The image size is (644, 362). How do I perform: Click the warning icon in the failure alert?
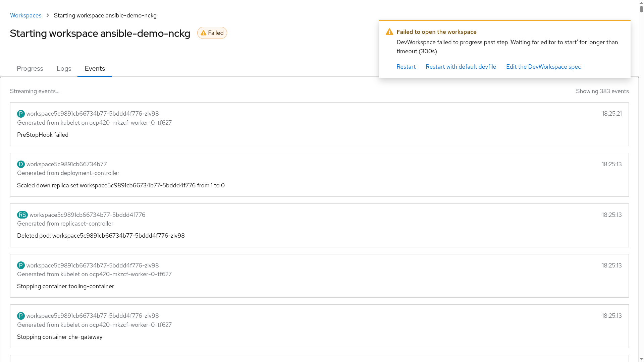389,32
